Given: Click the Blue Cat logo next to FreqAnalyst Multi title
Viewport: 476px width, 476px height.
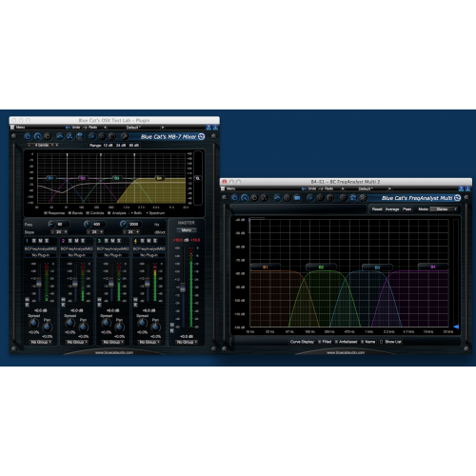Looking at the screenshot, I should 457,198.
